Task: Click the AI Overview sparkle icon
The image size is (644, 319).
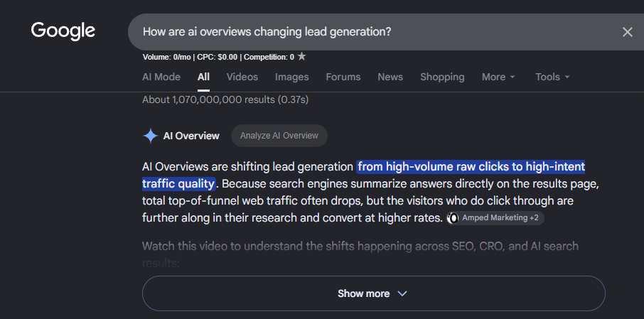Action: click(x=150, y=136)
